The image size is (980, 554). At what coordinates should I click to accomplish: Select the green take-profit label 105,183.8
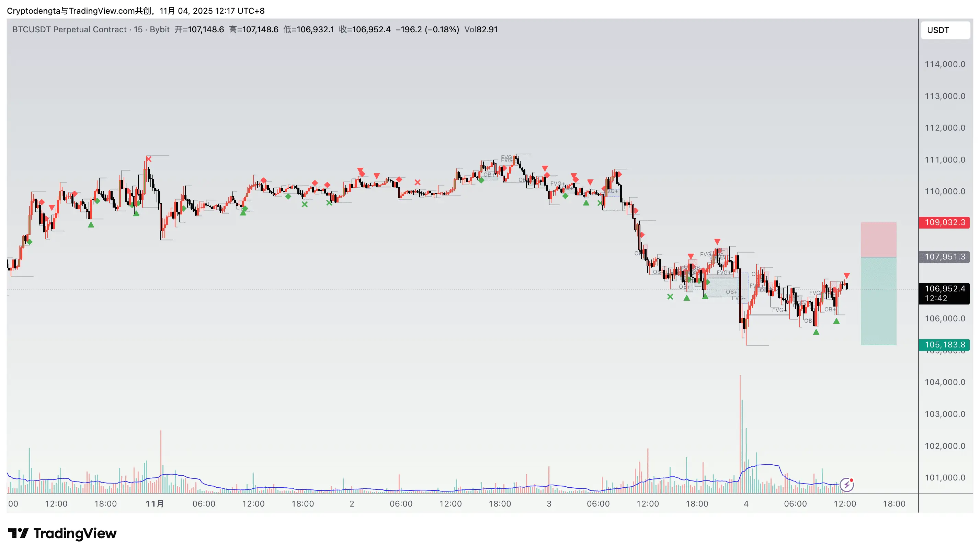click(944, 345)
